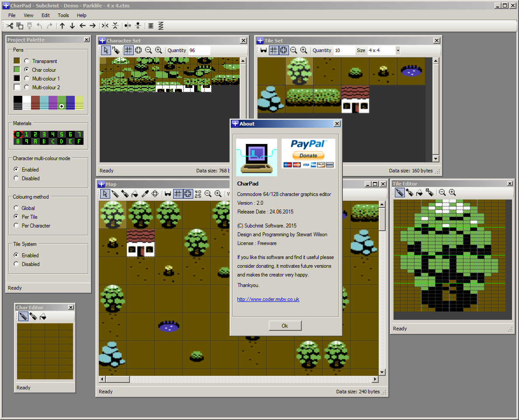The image size is (519, 420).
Task: Open the Tile Set Size dropdown
Action: coord(398,50)
